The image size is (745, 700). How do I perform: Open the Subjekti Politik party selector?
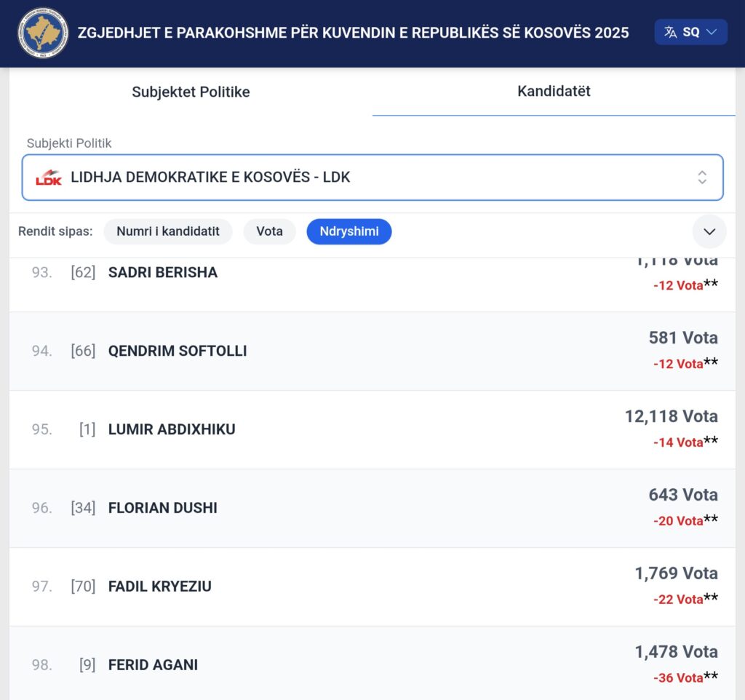(372, 178)
